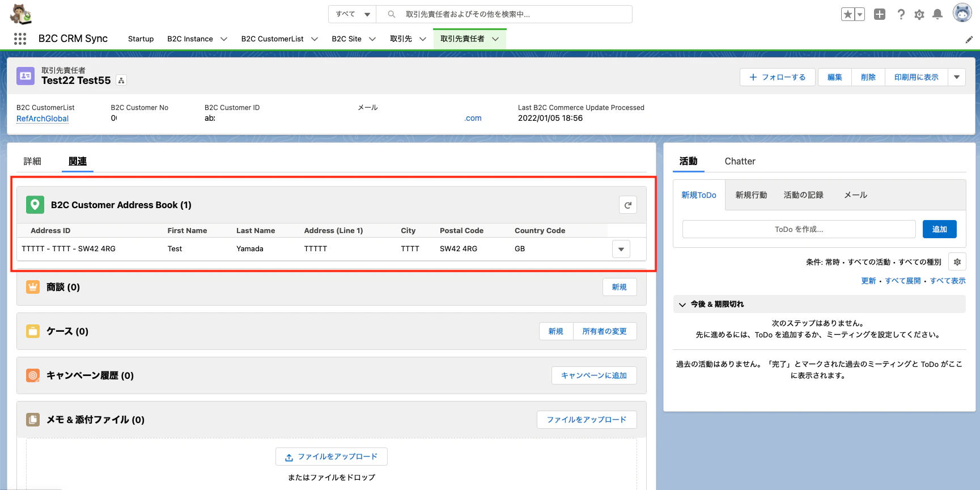Click the すべて展開 link
980x490 pixels.
click(903, 281)
